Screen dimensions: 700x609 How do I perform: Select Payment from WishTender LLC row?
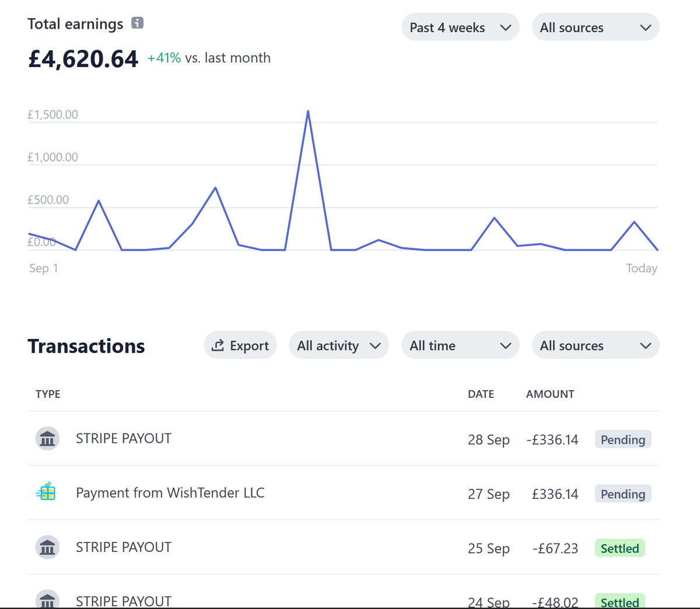(343, 493)
